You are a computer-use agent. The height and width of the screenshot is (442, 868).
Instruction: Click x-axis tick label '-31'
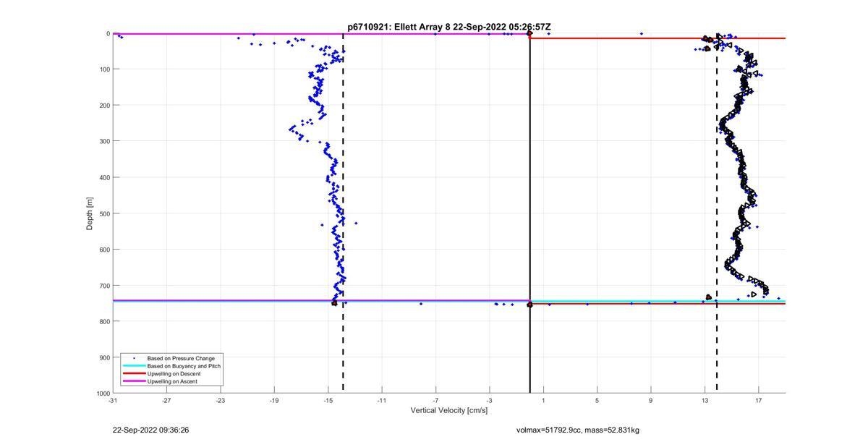pos(113,400)
